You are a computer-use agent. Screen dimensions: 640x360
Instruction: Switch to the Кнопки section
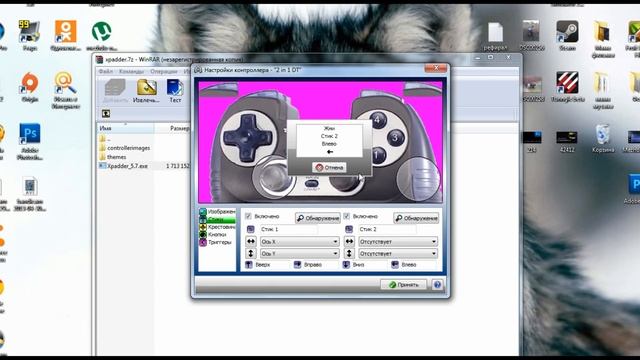[213, 235]
